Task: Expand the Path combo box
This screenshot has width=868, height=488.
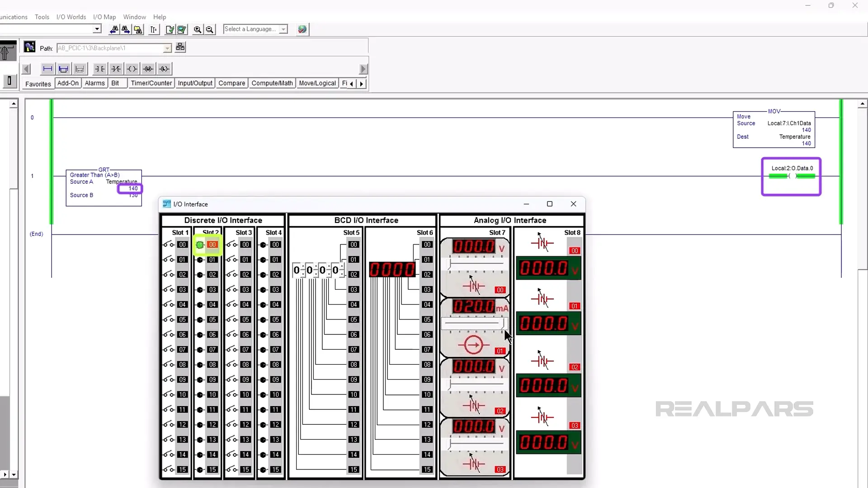Action: point(167,48)
